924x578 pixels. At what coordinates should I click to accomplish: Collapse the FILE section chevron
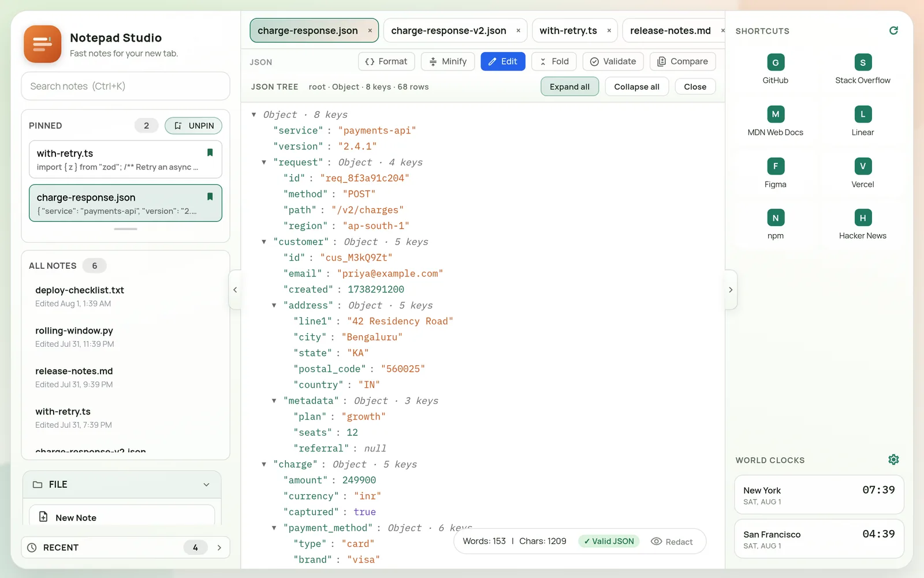tap(206, 484)
